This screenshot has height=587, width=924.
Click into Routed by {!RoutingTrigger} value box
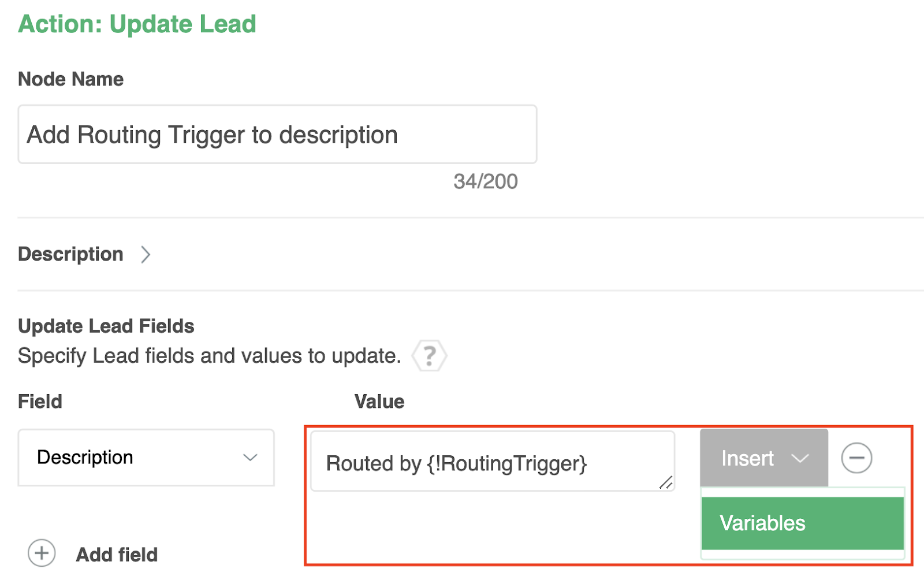tap(491, 462)
